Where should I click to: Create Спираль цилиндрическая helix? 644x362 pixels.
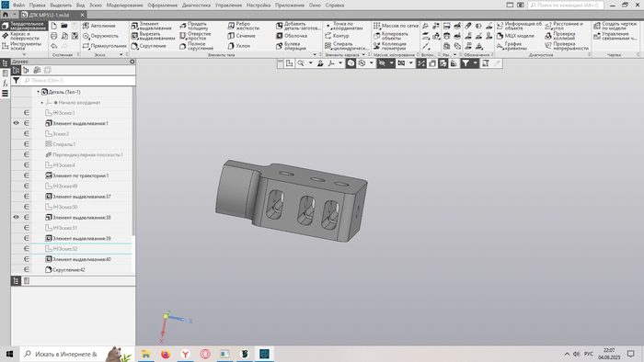click(x=347, y=46)
